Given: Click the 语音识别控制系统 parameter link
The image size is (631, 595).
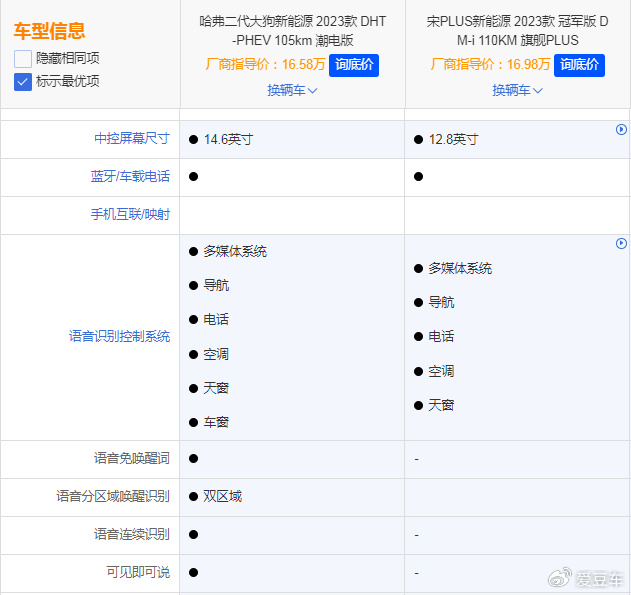Looking at the screenshot, I should 120,336.
